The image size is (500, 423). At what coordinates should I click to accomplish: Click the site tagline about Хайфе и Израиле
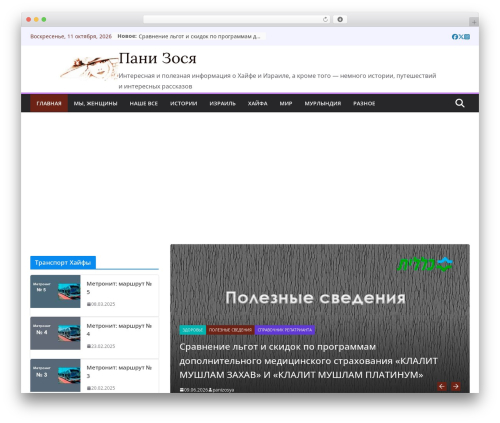(277, 81)
